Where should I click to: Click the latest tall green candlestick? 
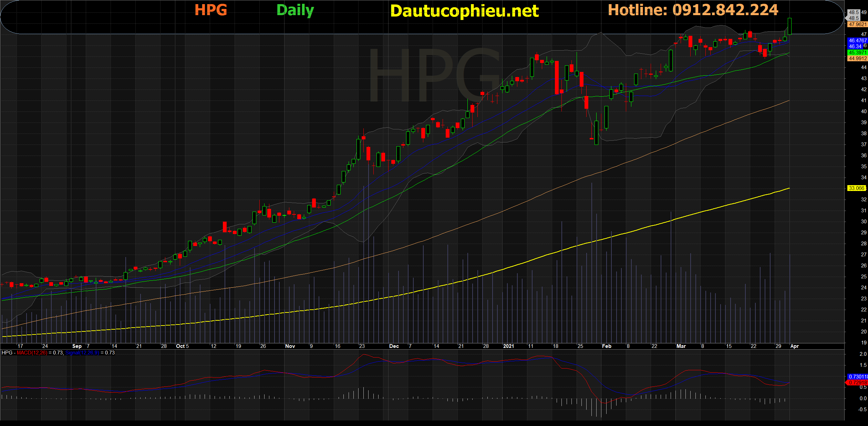click(789, 26)
